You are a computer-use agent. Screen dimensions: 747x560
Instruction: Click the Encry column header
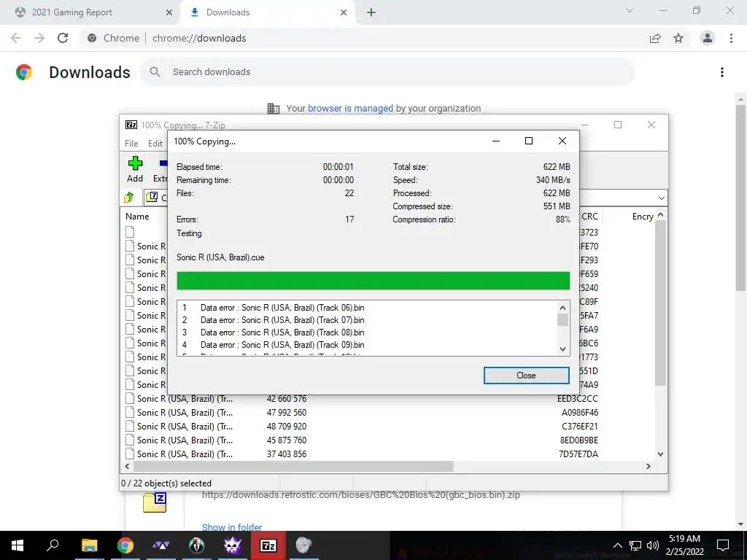pyautogui.click(x=643, y=216)
